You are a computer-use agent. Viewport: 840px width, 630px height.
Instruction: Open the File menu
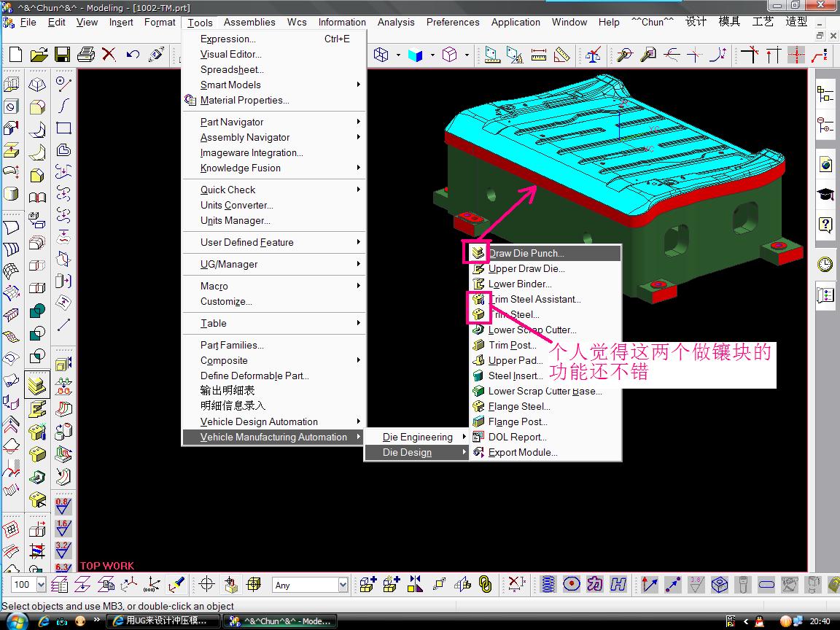pos(28,22)
